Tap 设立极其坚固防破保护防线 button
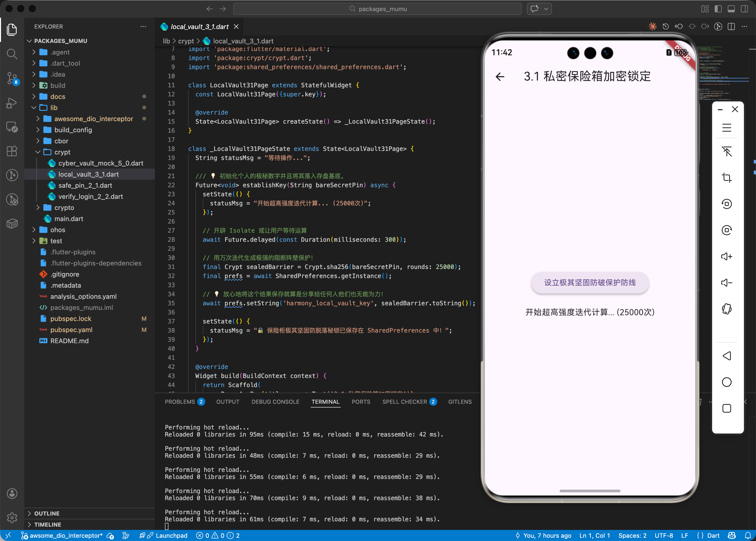This screenshot has height=541, width=756. tap(590, 283)
